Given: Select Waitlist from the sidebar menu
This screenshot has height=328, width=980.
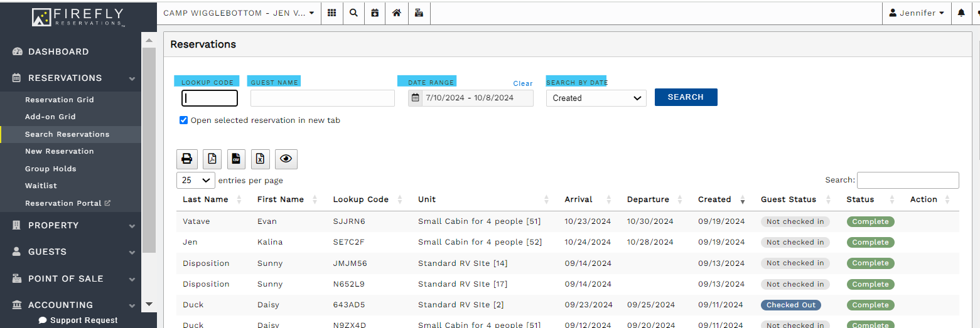Looking at the screenshot, I should pos(40,186).
